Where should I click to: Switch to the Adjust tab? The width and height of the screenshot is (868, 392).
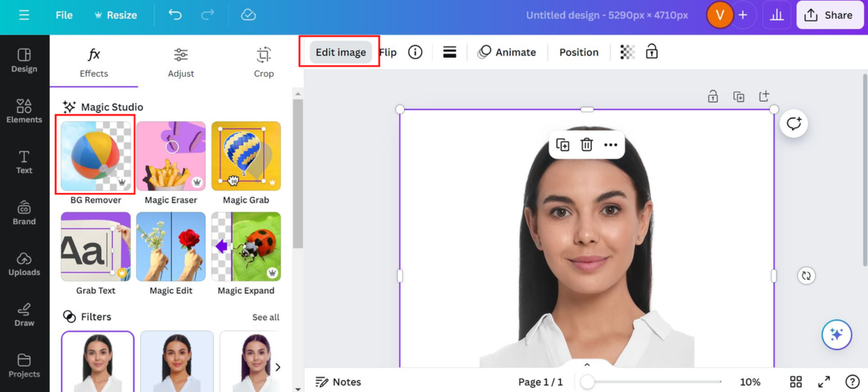[x=181, y=63]
